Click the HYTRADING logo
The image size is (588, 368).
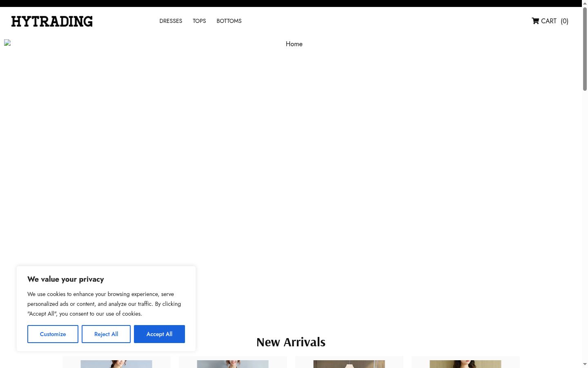click(x=52, y=21)
